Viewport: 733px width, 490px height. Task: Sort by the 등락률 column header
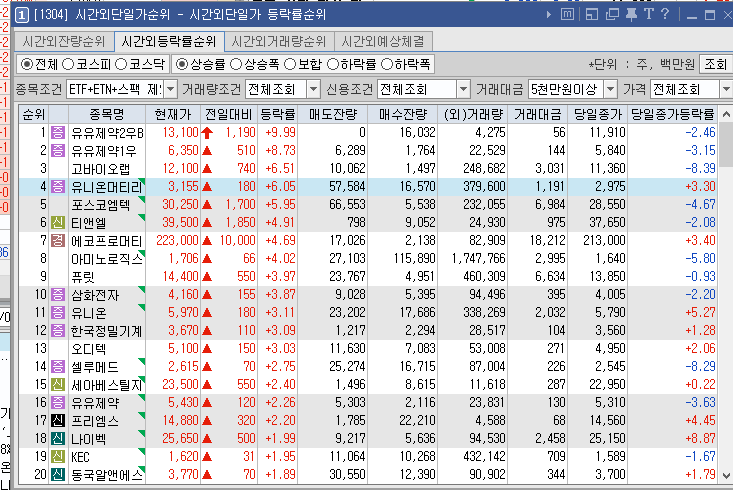coord(278,114)
